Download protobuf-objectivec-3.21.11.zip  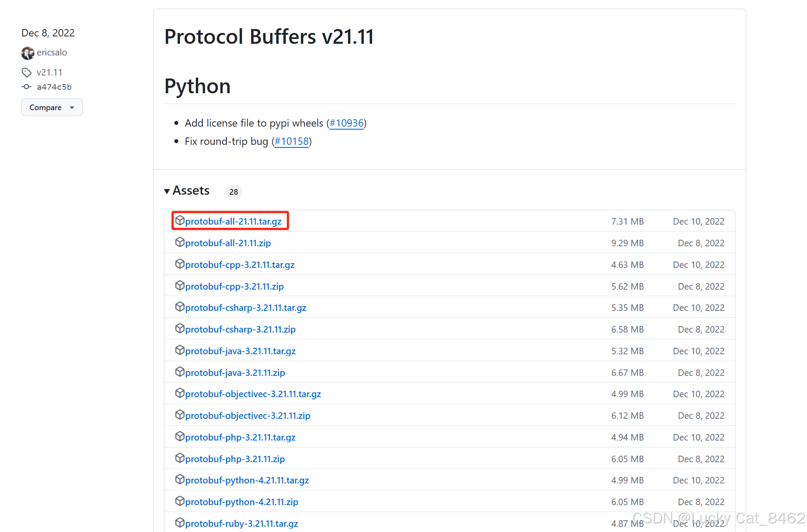click(248, 416)
